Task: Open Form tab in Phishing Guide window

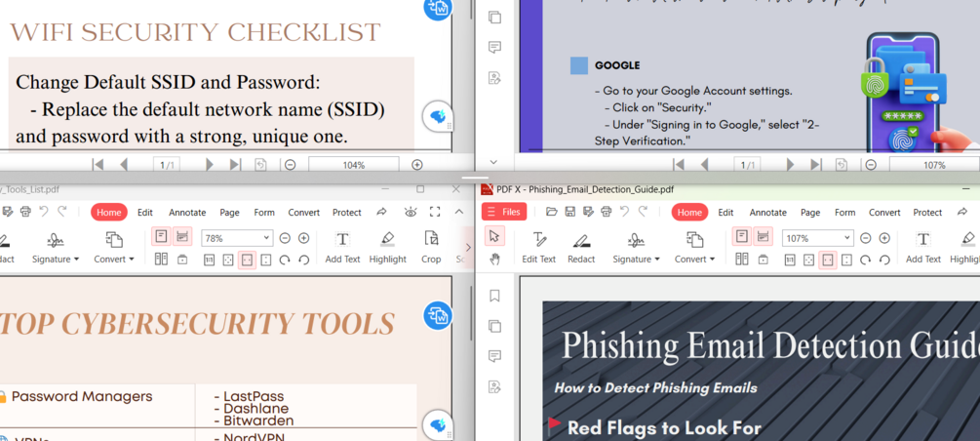Action: (845, 213)
